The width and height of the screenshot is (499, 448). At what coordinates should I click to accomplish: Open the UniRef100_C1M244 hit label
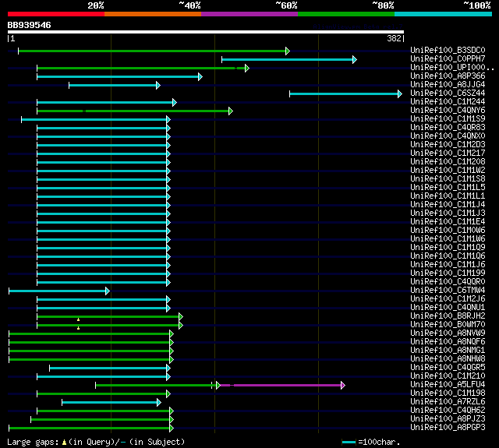tap(448, 102)
